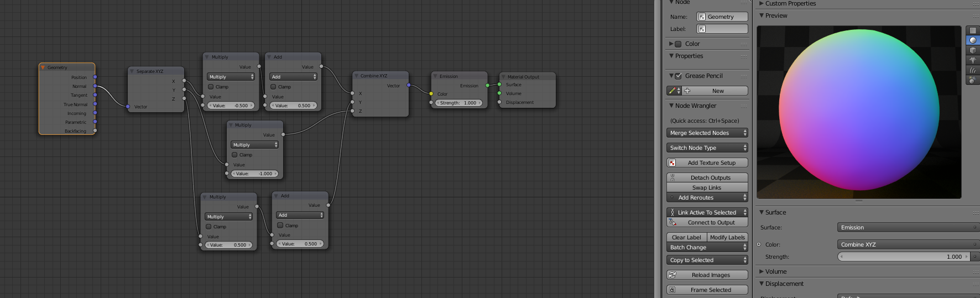
Task: Select the monkey preview type icon
Action: point(973,60)
